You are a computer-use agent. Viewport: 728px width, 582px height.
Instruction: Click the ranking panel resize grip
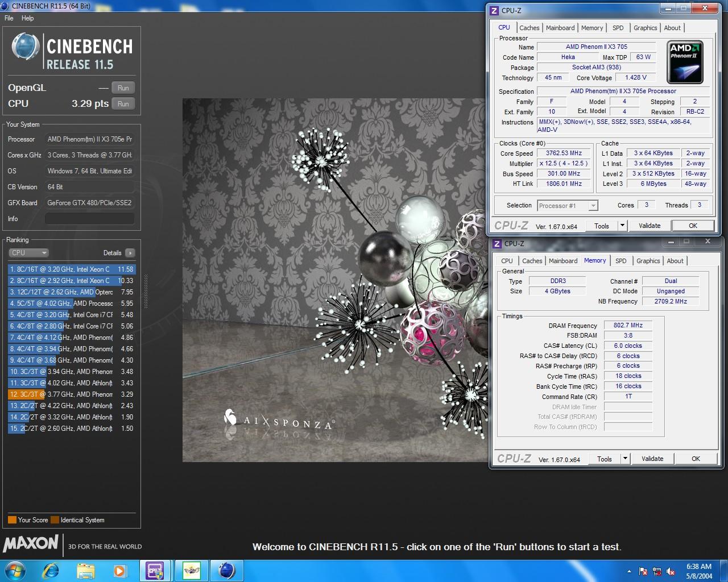click(x=146, y=292)
